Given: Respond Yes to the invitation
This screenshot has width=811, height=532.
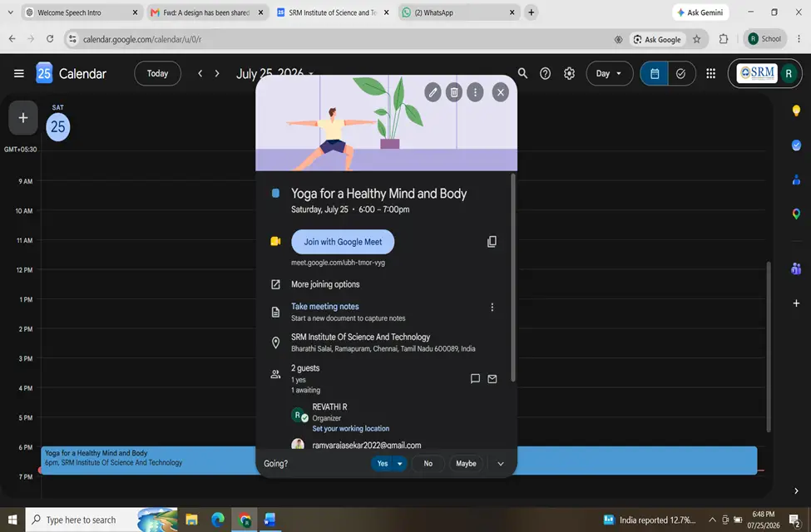Looking at the screenshot, I should pos(383,463).
